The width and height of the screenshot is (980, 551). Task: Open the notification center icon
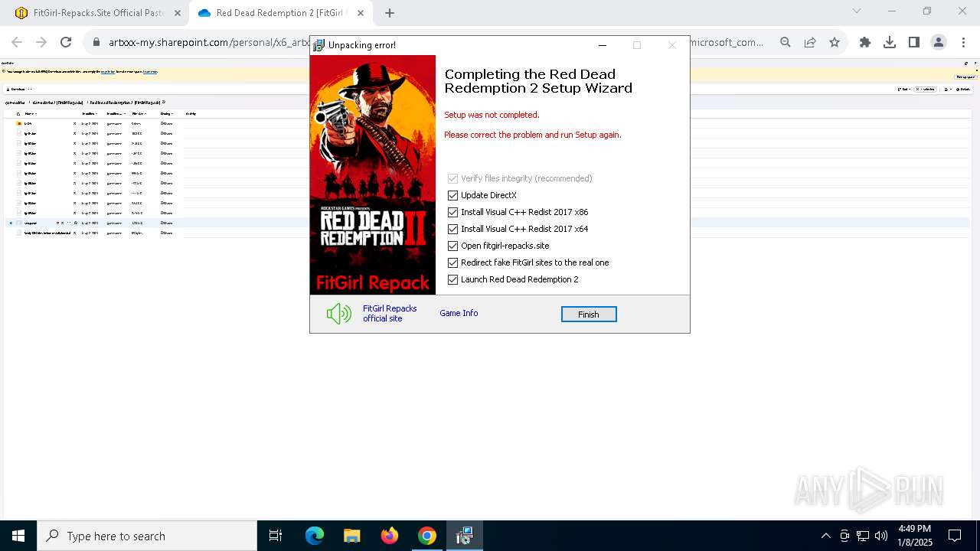pyautogui.click(x=955, y=536)
